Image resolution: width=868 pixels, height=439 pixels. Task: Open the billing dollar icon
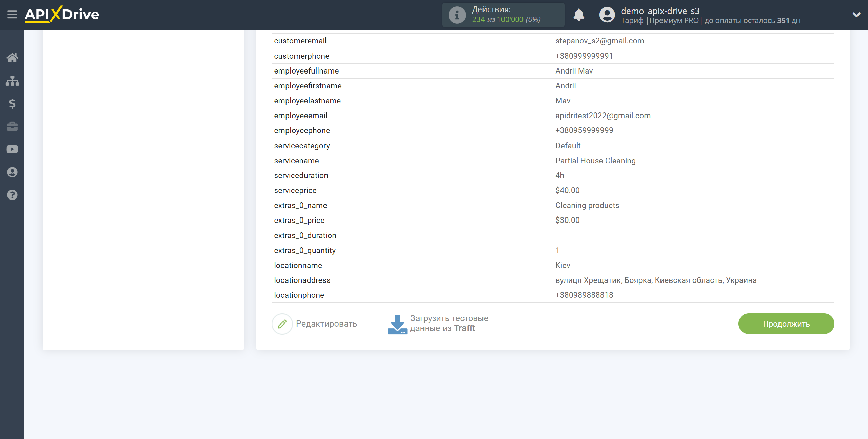click(12, 104)
